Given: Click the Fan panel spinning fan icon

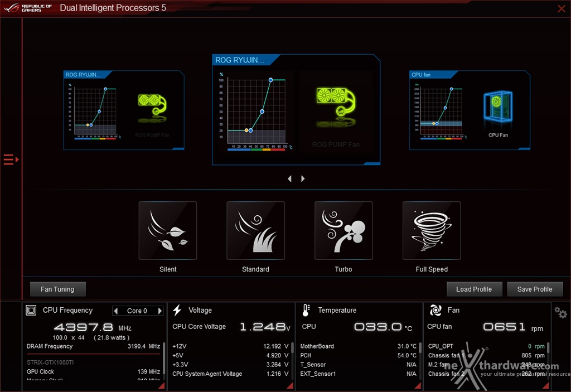Looking at the screenshot, I should [x=435, y=311].
